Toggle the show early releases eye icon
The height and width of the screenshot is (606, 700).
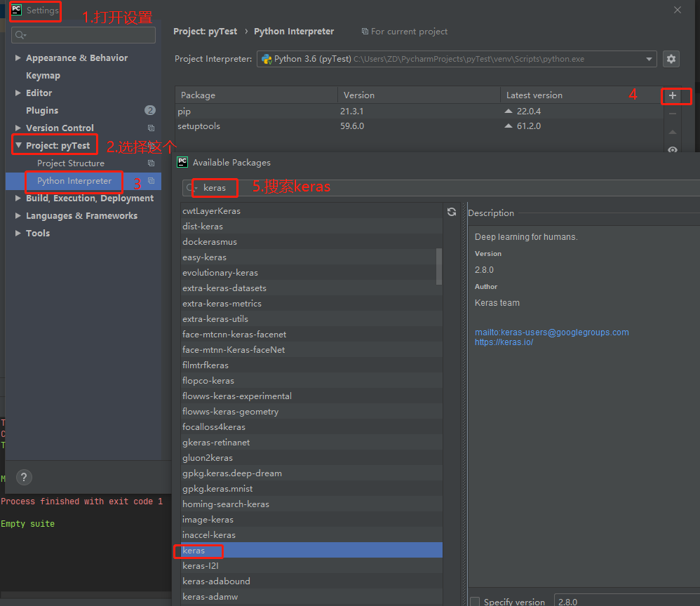pos(673,149)
